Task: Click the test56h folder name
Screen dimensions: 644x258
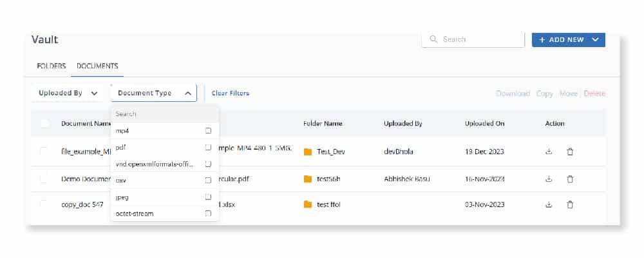Action: [x=328, y=179]
